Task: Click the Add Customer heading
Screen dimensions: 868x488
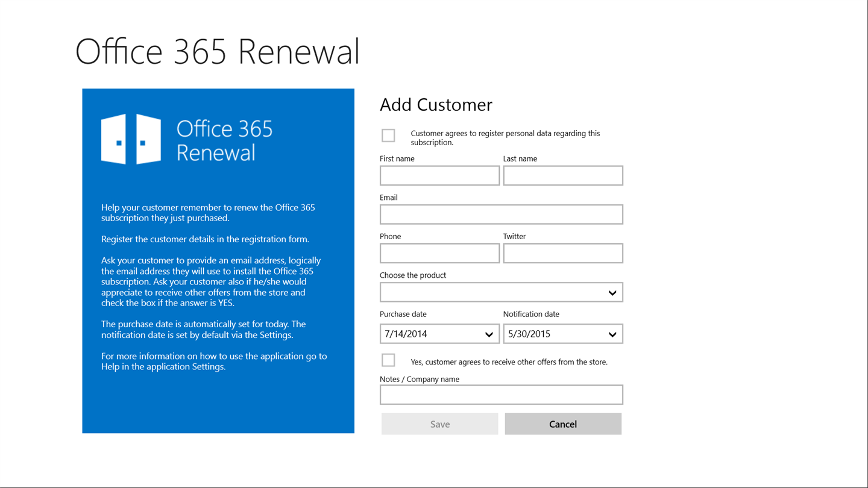Action: pyautogui.click(x=436, y=105)
